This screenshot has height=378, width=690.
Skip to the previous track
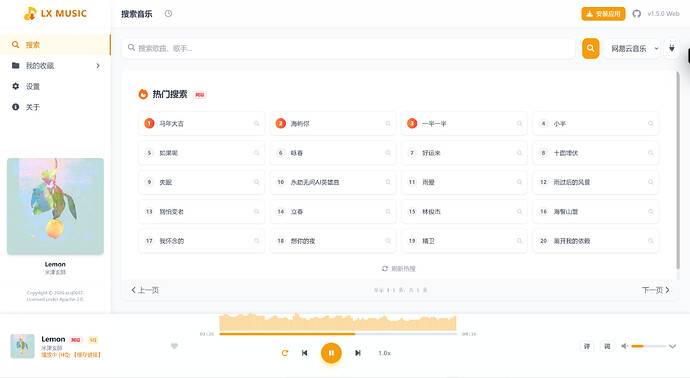click(305, 353)
